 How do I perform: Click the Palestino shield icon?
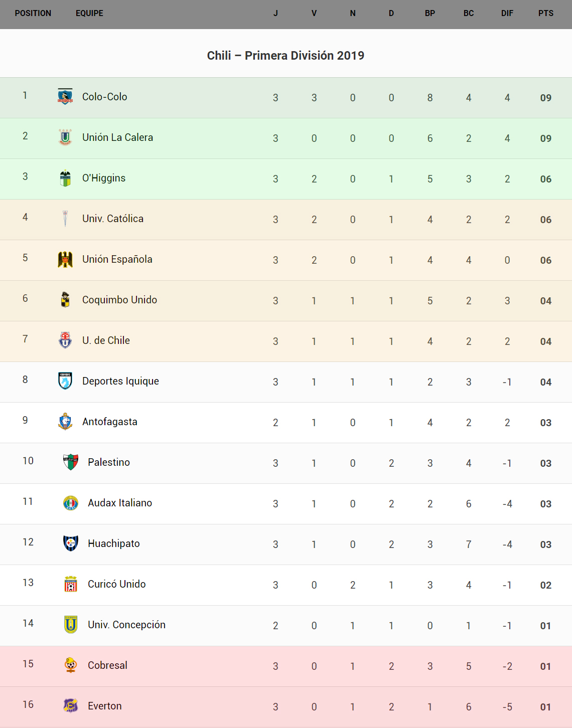click(x=71, y=462)
